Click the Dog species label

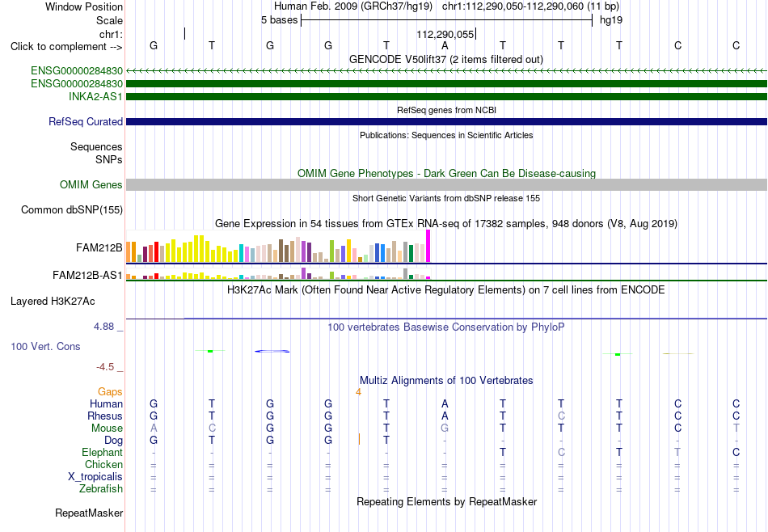tap(113, 441)
